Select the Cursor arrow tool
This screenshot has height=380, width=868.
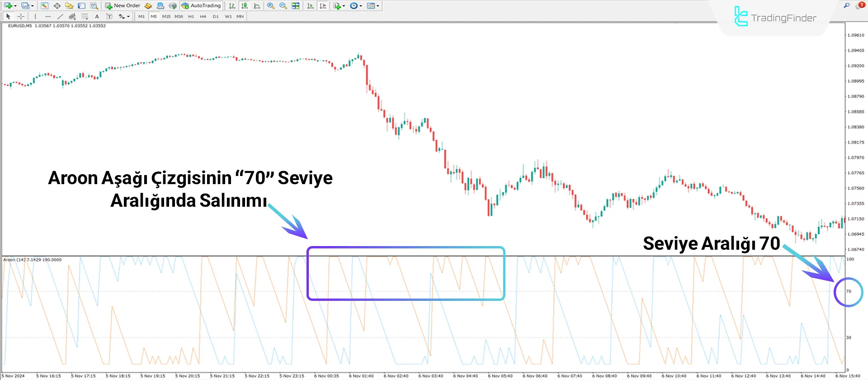[x=8, y=16]
